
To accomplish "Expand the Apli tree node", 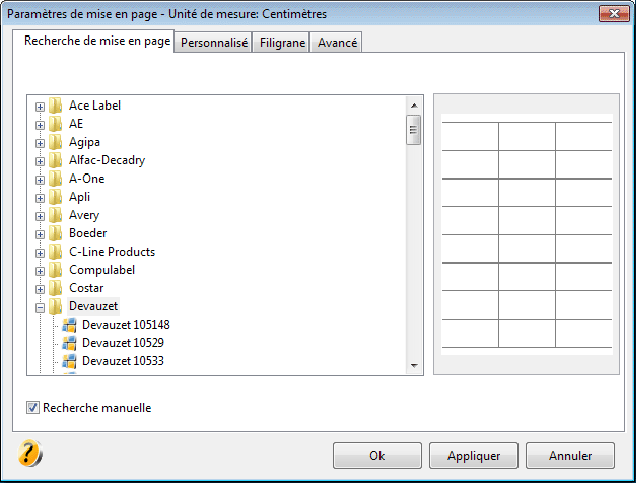I will 40,198.
